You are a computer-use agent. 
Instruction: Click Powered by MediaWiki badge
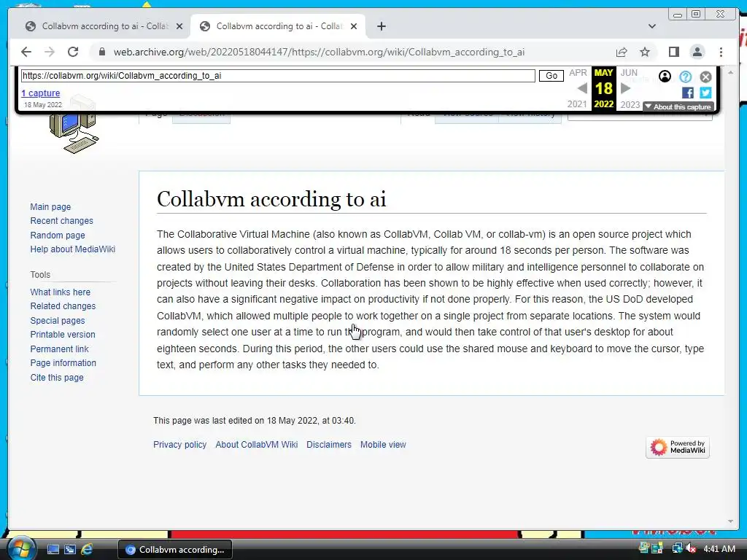coord(678,447)
